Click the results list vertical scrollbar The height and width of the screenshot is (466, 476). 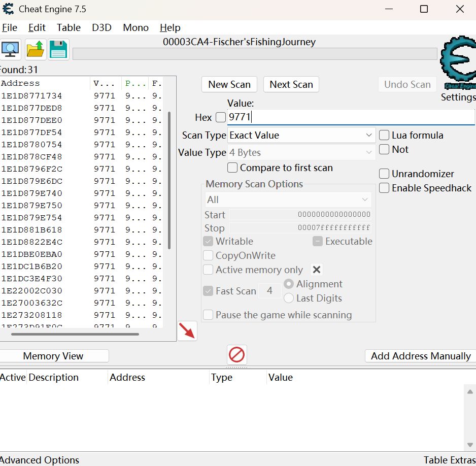click(169, 181)
